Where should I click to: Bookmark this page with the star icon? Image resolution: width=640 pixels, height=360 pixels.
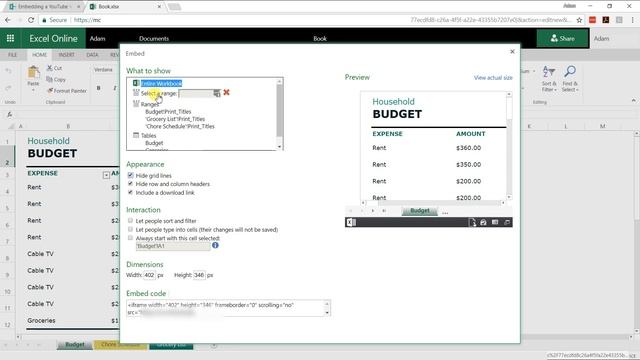tap(579, 20)
